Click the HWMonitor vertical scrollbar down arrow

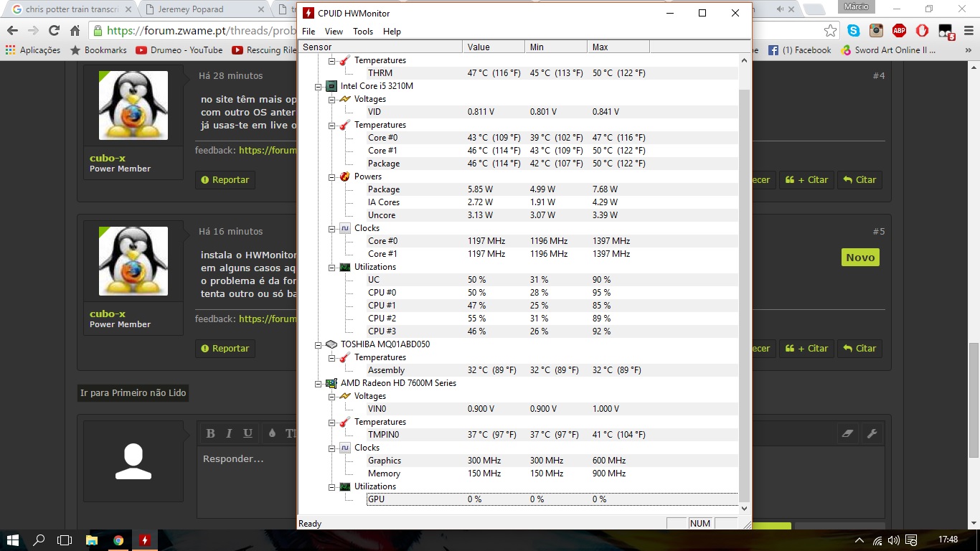tap(744, 508)
